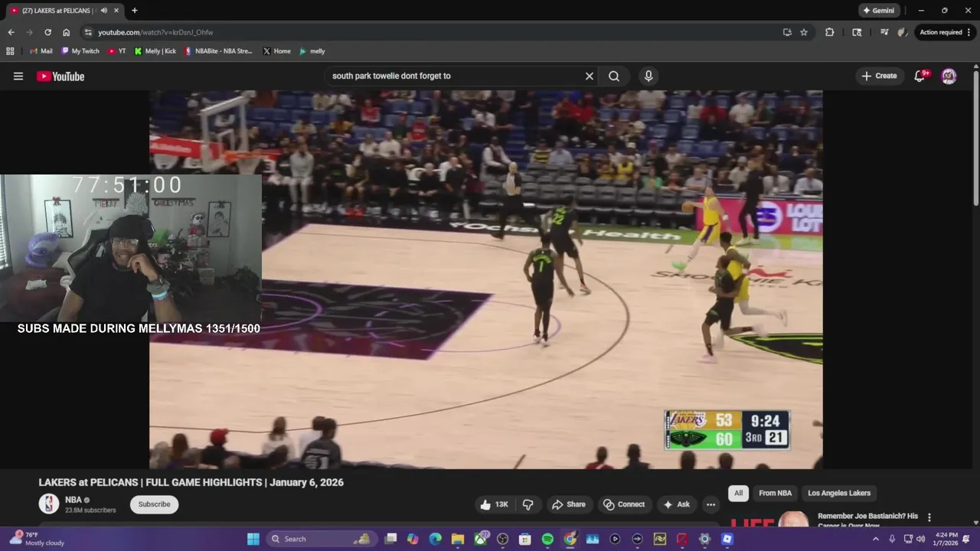980x551 pixels.
Task: Click the Create button
Action: tap(879, 76)
